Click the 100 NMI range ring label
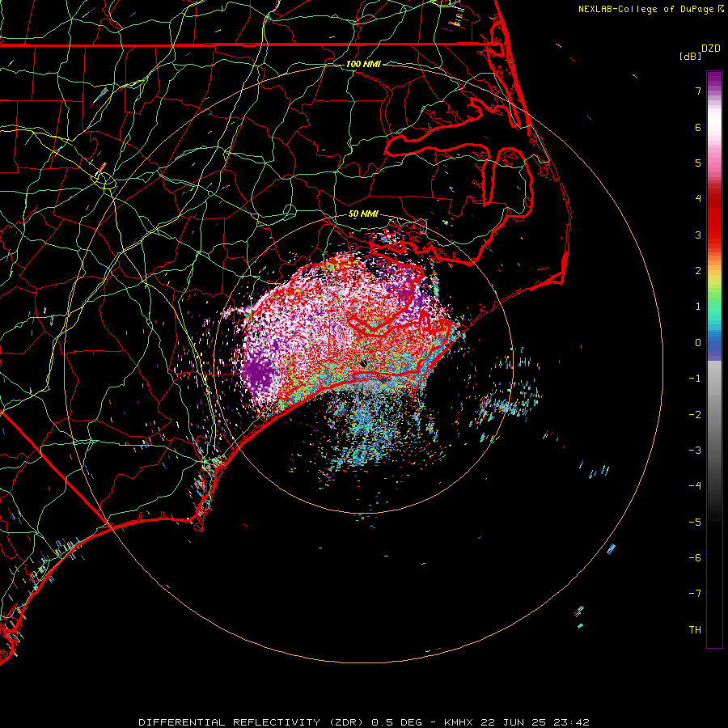Image resolution: width=728 pixels, height=728 pixels. (x=363, y=64)
